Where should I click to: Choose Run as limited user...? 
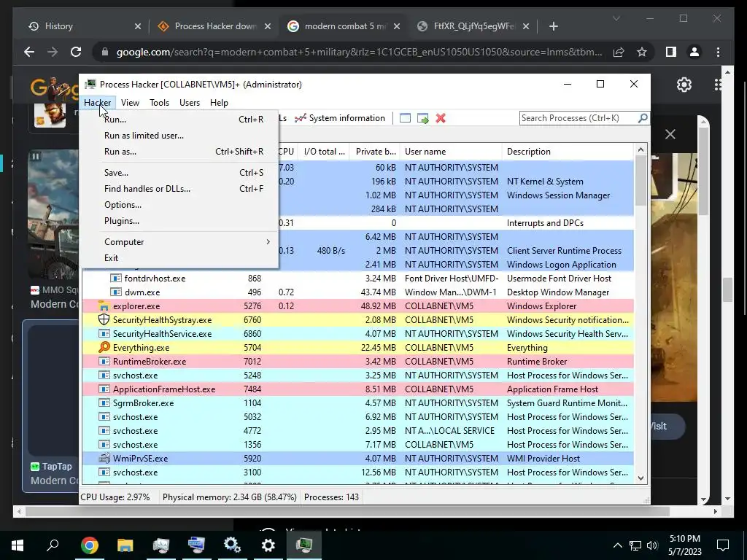coord(179,135)
